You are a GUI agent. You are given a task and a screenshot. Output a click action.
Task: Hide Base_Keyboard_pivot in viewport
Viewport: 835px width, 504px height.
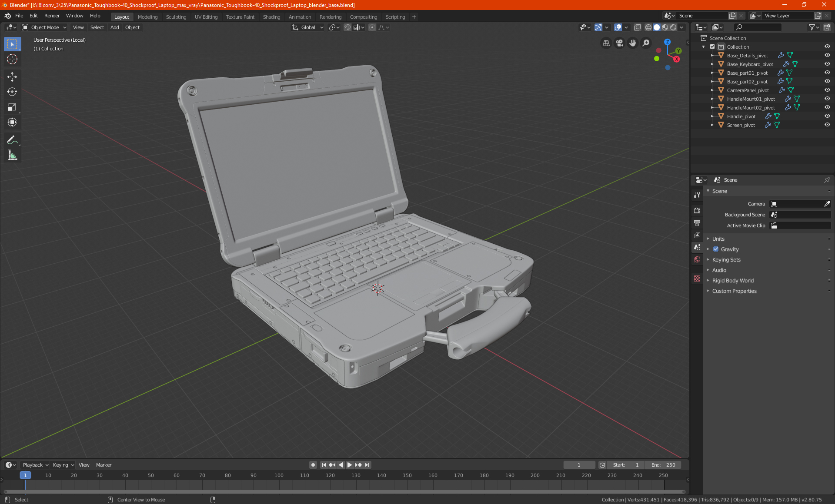[x=827, y=64]
